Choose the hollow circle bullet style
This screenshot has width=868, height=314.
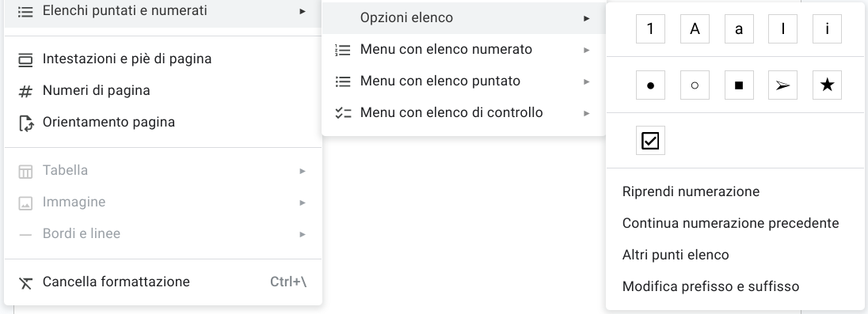695,85
